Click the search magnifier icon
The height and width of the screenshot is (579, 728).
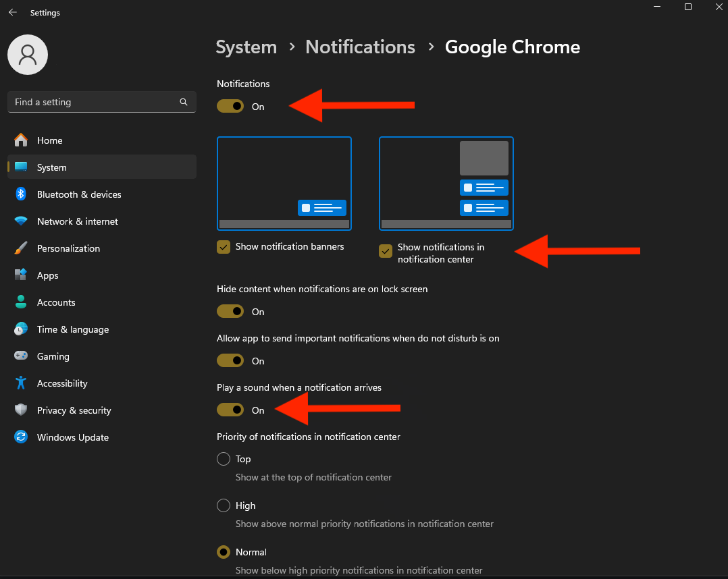click(184, 102)
